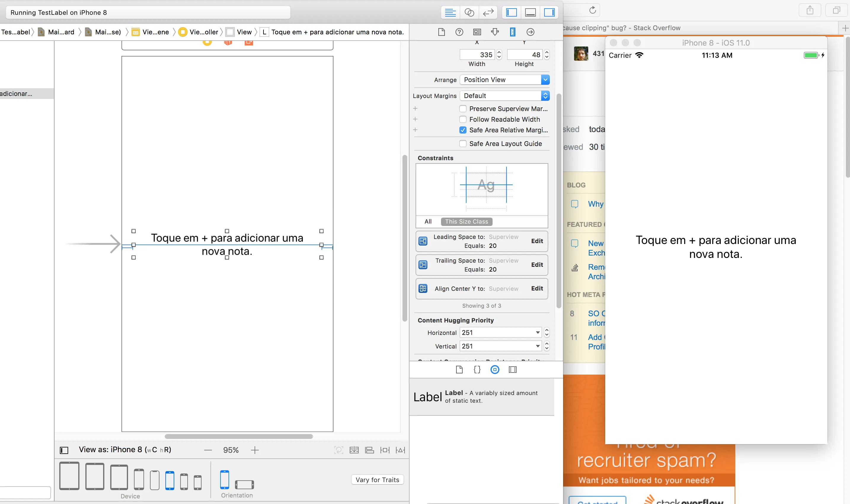Screen dimensions: 850x504
Task: Open the Quick Help inspector icon
Action: tap(459, 32)
